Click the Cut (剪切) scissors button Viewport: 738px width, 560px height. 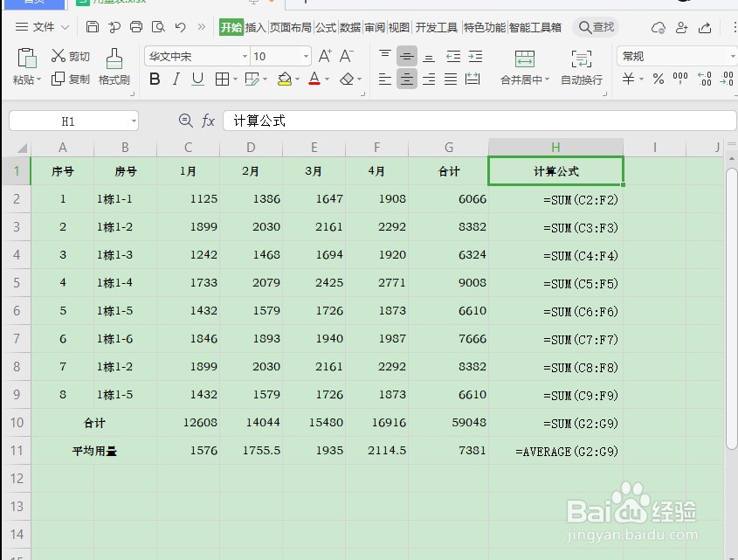click(70, 56)
